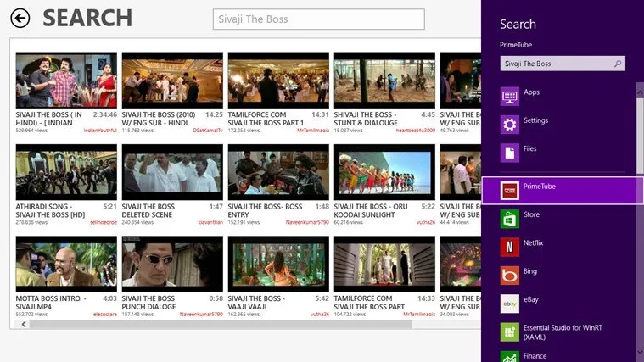Viewport: 644px width, 362px height.
Task: Click the title "MOTTA BOSS INTRO. - SIVAJI.MP4"
Action: point(51,303)
